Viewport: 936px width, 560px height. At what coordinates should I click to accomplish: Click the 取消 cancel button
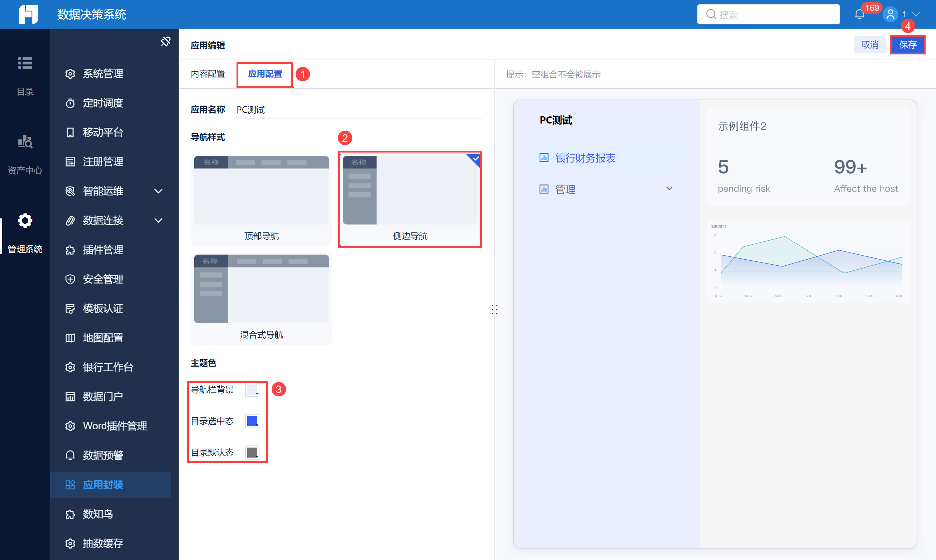pyautogui.click(x=870, y=45)
